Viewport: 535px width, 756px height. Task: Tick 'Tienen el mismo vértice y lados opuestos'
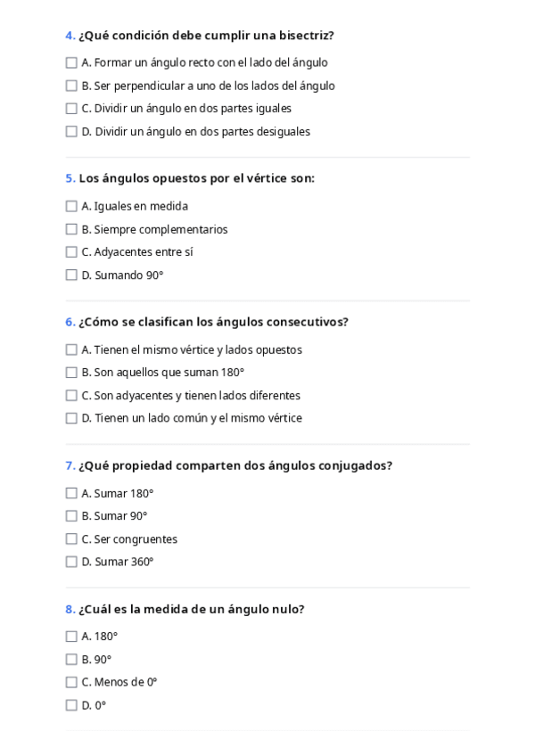coord(71,350)
